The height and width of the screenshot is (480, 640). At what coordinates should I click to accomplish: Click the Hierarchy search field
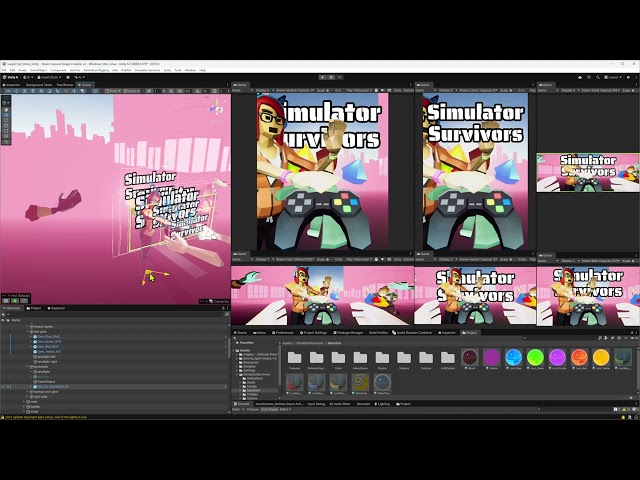(114, 314)
